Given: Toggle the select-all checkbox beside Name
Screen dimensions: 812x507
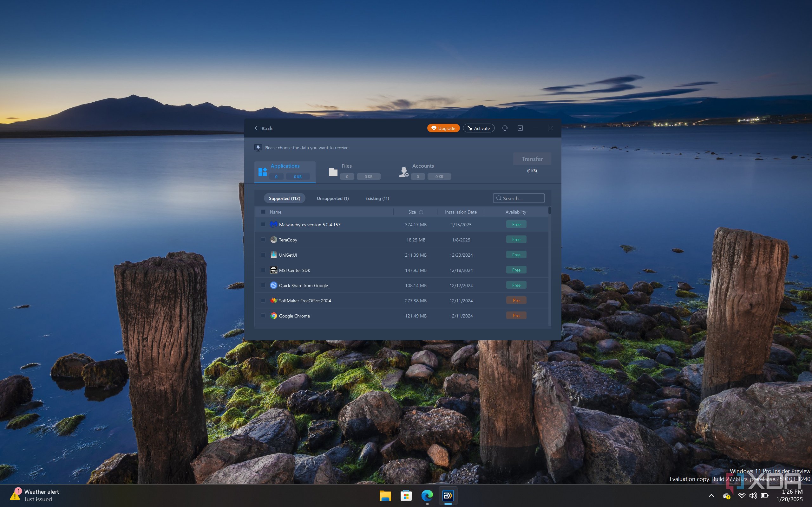Looking at the screenshot, I should 263,212.
